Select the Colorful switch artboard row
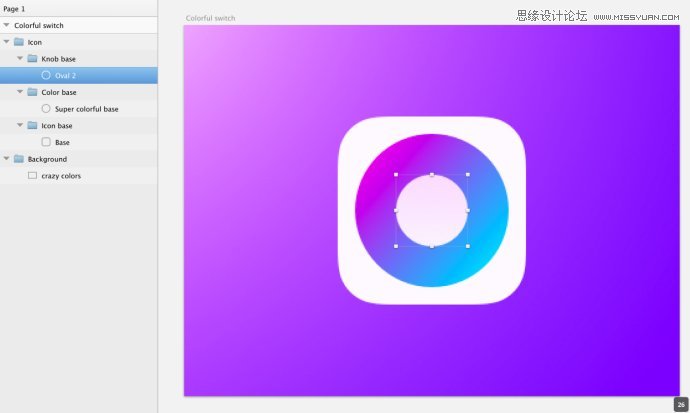690x413 pixels. (x=79, y=25)
